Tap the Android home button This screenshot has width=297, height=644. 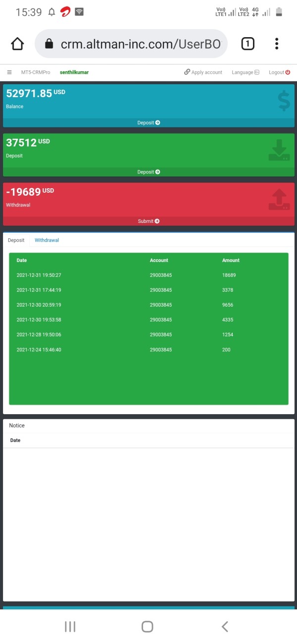click(x=147, y=627)
